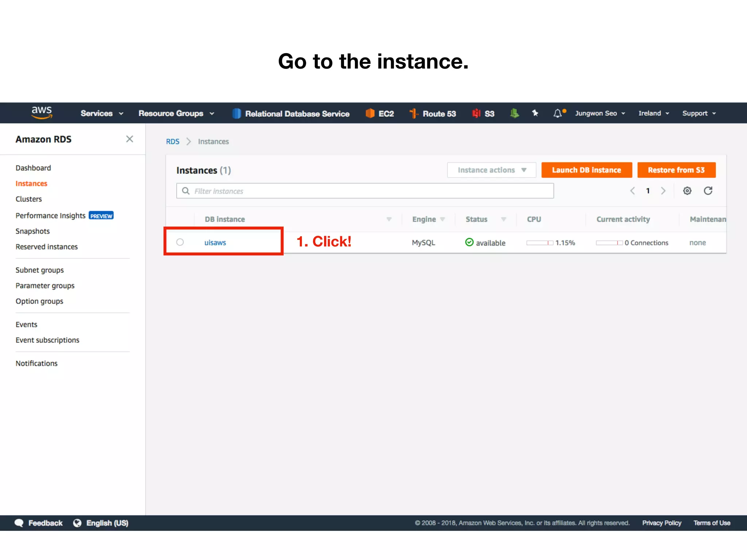Expand the Services menu
747x560 pixels.
(102, 113)
